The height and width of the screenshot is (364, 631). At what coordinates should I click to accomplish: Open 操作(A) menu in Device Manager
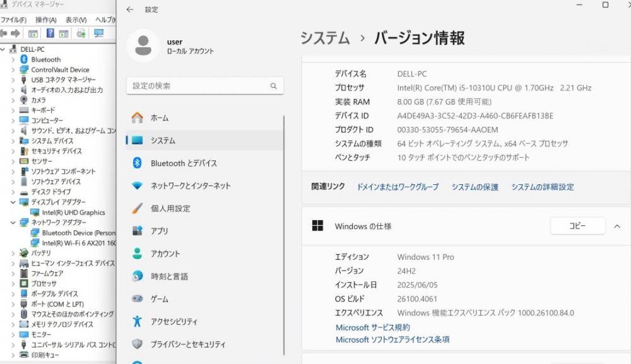(46, 20)
